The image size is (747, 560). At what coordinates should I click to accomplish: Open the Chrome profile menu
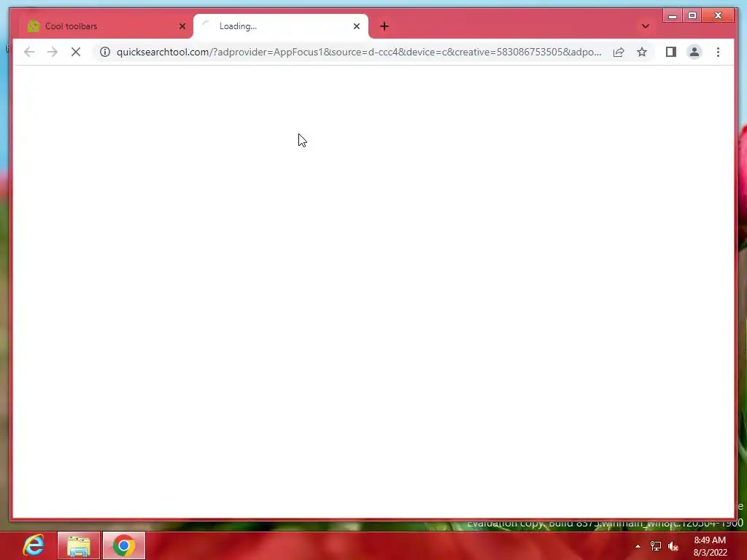click(694, 52)
